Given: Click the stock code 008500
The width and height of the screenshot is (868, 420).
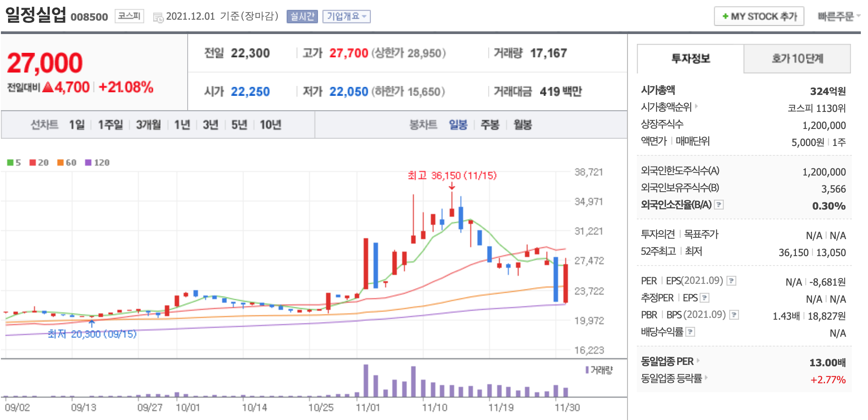Looking at the screenshot, I should [x=89, y=17].
